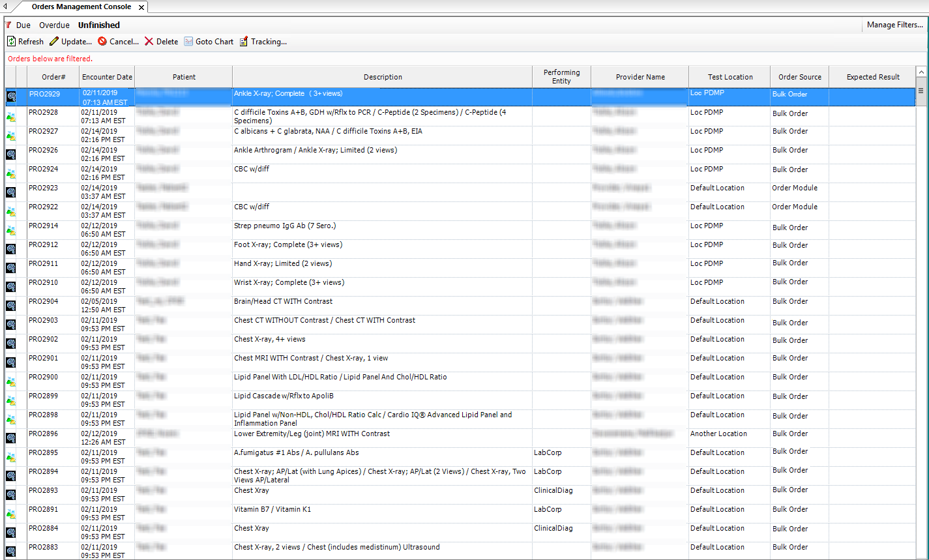Click the Goto Chart icon
Screen dimensions: 929x560
pyautogui.click(x=188, y=42)
